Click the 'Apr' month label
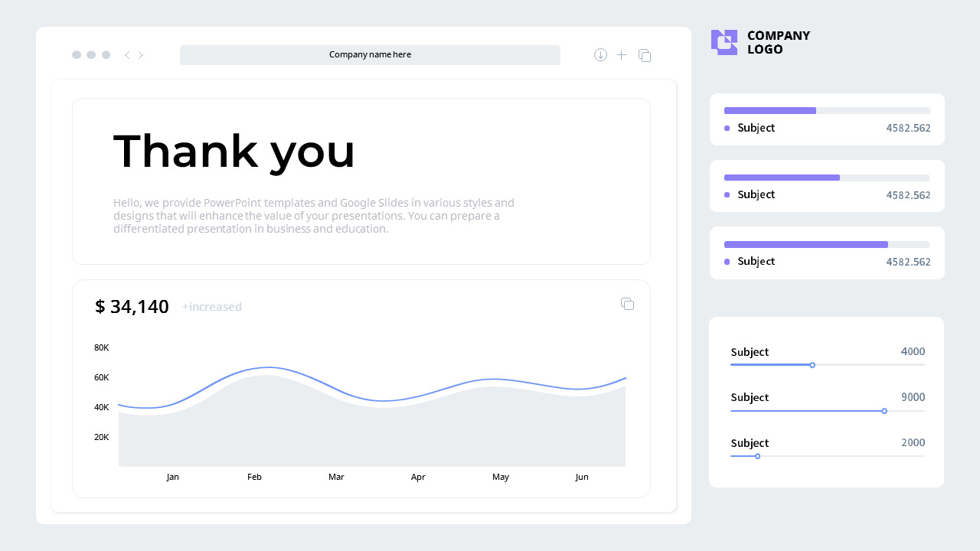980x551 pixels. click(418, 477)
